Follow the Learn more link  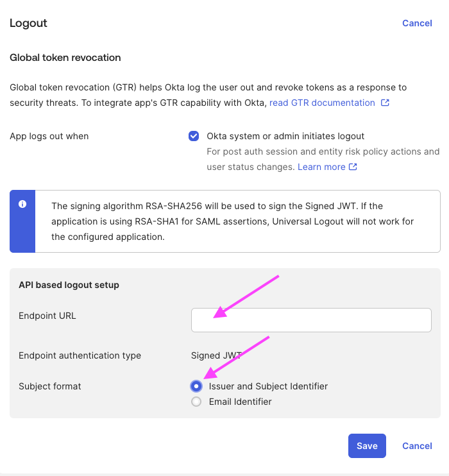click(321, 167)
